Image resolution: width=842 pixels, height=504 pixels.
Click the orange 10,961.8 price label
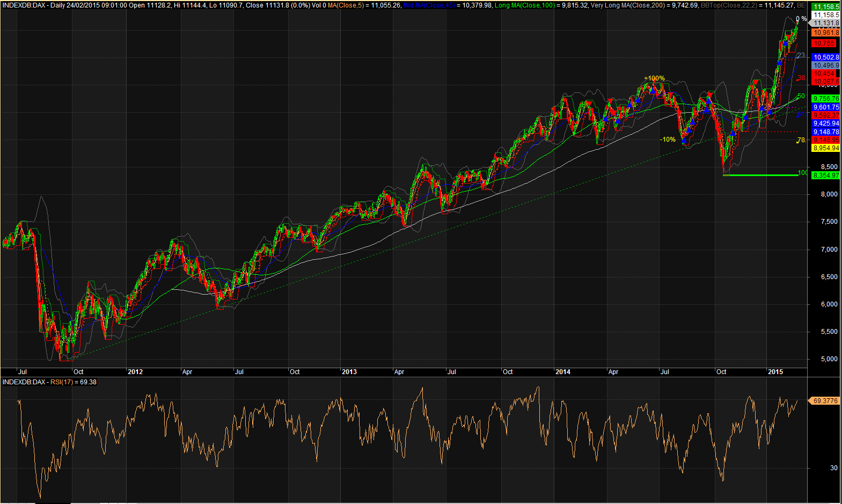(826, 33)
